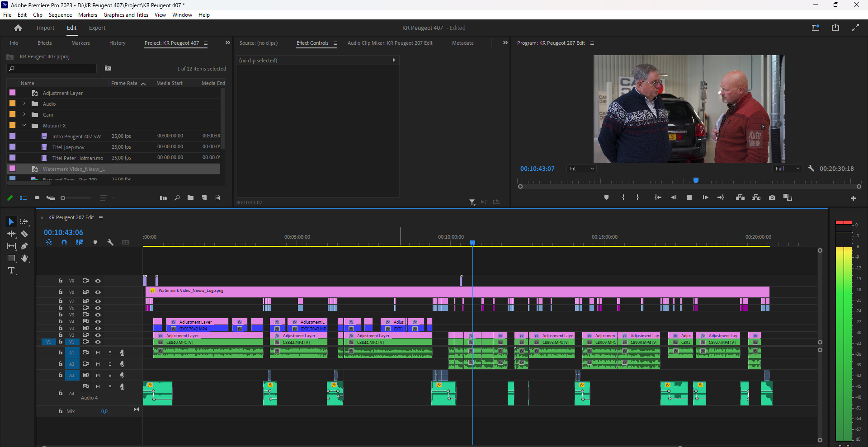Toggle Linked Selection in timeline

coord(80,242)
